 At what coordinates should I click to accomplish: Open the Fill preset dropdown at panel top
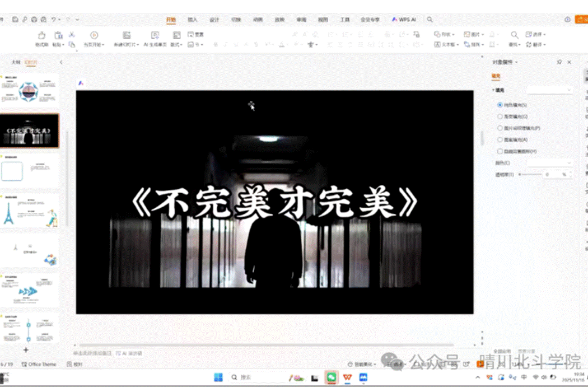click(550, 90)
